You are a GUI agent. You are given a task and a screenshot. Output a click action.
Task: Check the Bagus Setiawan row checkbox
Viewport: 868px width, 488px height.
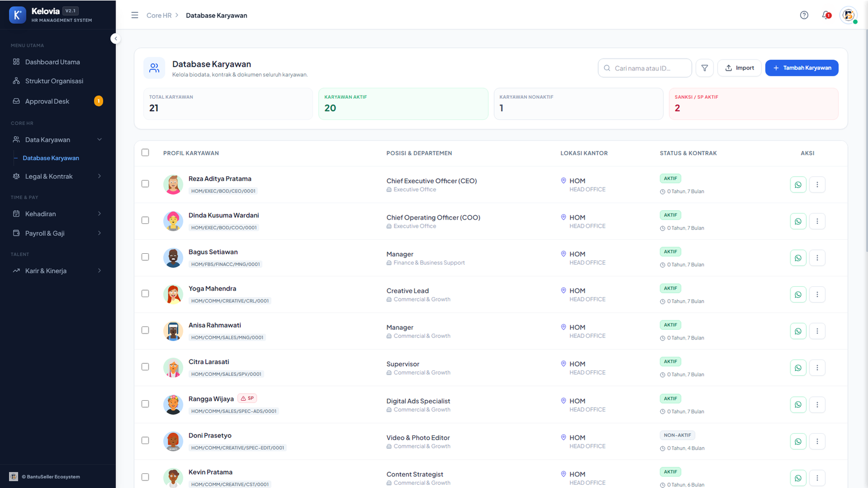[x=145, y=257]
